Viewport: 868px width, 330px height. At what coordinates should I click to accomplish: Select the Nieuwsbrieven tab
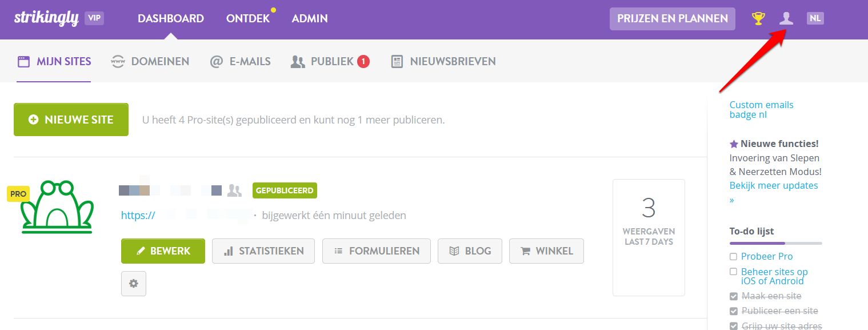click(x=443, y=61)
